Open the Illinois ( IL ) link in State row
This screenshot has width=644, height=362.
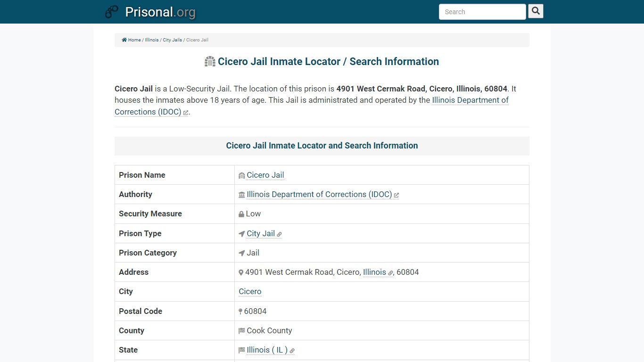click(267, 350)
